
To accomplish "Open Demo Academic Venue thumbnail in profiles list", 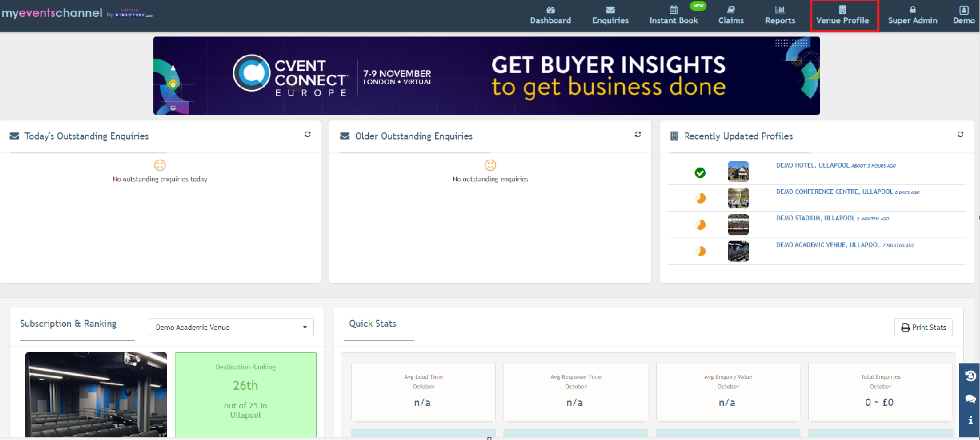I will [738, 251].
